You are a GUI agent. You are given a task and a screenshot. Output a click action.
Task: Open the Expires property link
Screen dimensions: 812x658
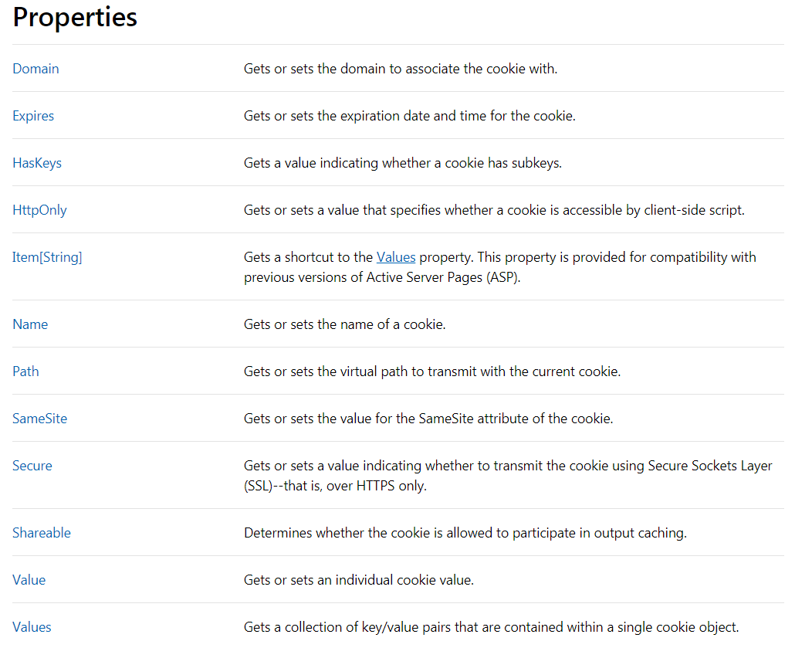click(x=33, y=116)
